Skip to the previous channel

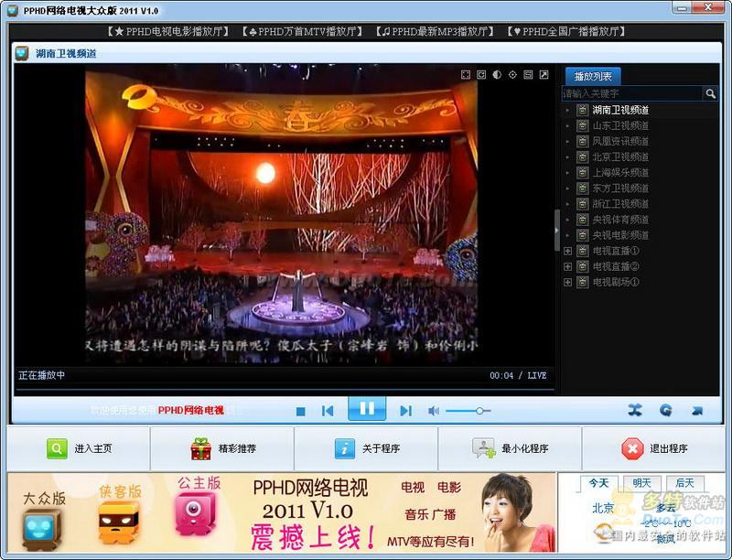click(x=328, y=411)
